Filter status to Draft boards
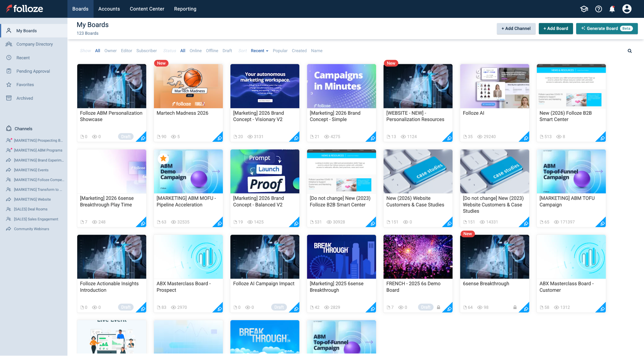644x356 pixels. pos(227,51)
